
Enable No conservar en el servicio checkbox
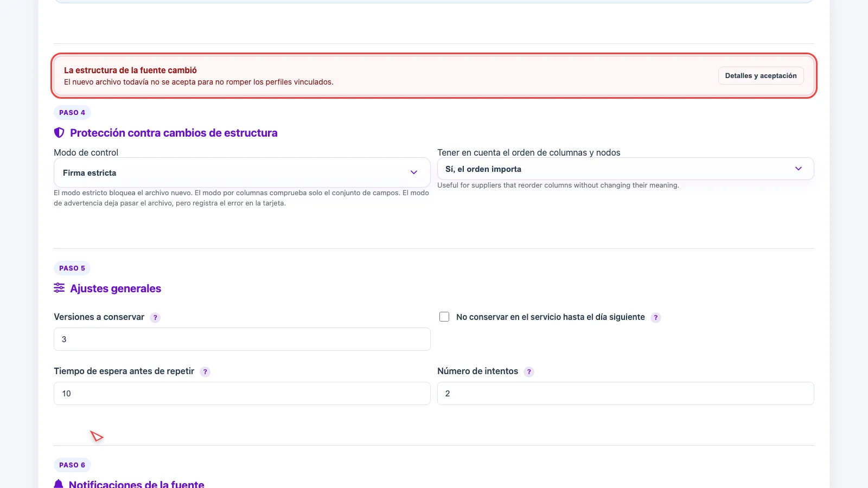(x=444, y=317)
